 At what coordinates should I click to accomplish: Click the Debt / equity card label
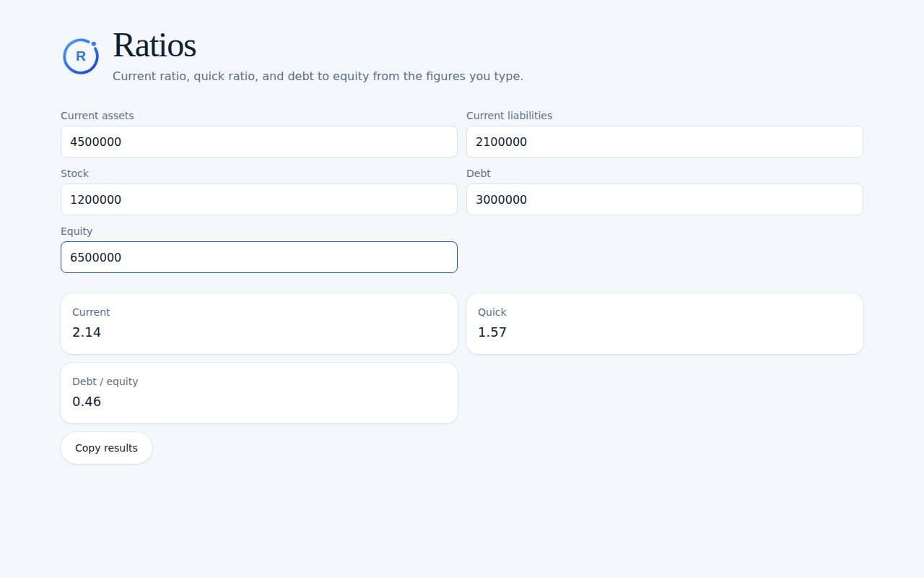point(105,381)
